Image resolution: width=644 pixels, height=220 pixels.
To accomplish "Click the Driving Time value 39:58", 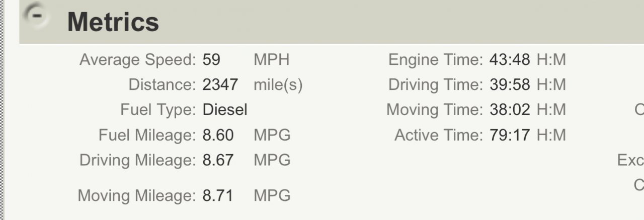I will coord(509,85).
